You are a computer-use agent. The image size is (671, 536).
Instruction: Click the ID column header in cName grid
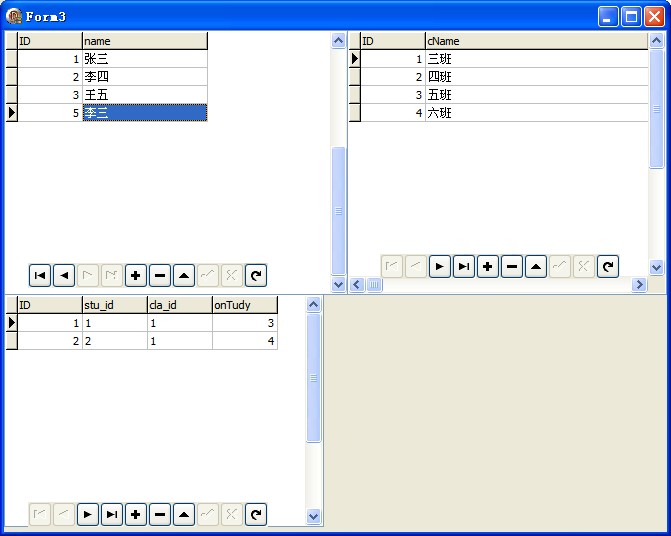pos(393,41)
